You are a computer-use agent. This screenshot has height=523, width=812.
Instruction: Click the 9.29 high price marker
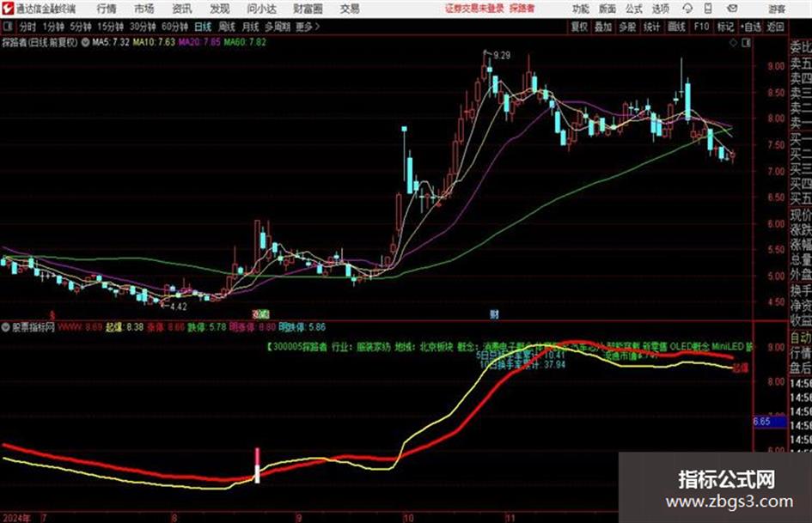point(502,56)
